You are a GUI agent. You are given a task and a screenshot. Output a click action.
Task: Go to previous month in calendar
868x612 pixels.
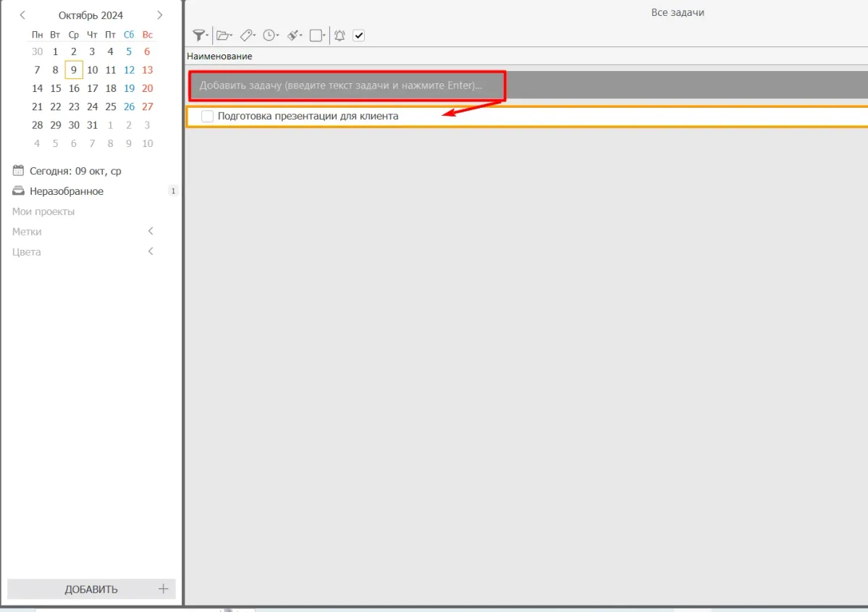22,15
